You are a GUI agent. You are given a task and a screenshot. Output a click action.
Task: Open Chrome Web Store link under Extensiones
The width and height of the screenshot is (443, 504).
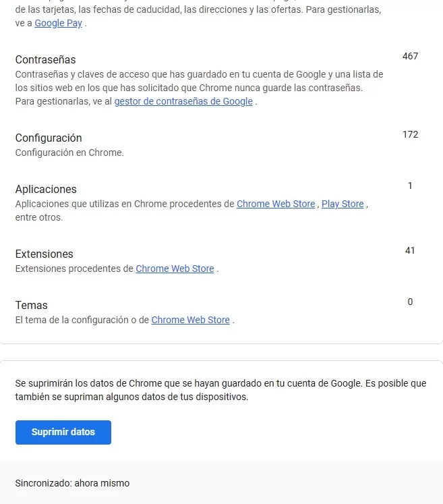tap(175, 269)
